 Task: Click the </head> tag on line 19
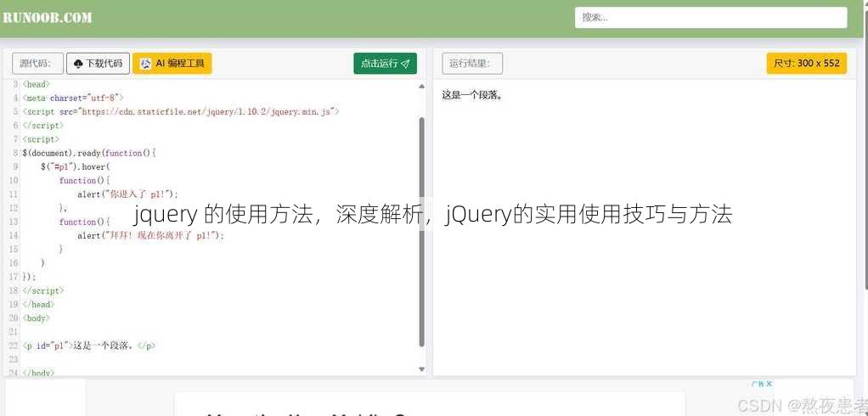pyautogui.click(x=38, y=304)
